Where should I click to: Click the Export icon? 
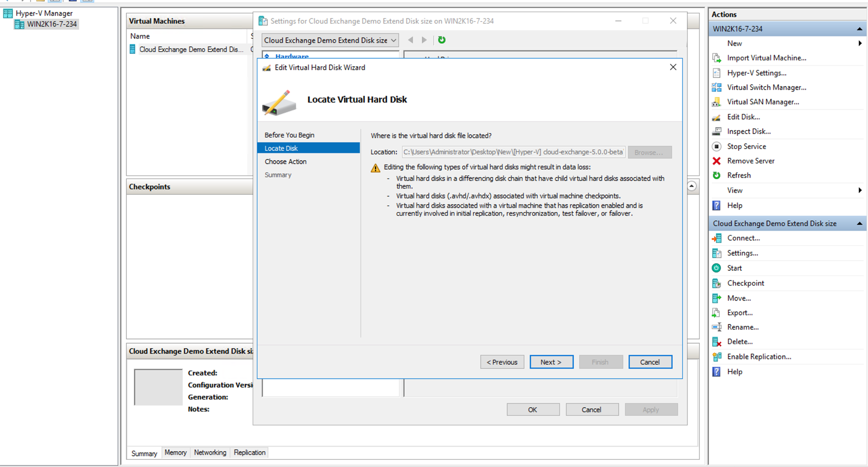click(x=717, y=313)
